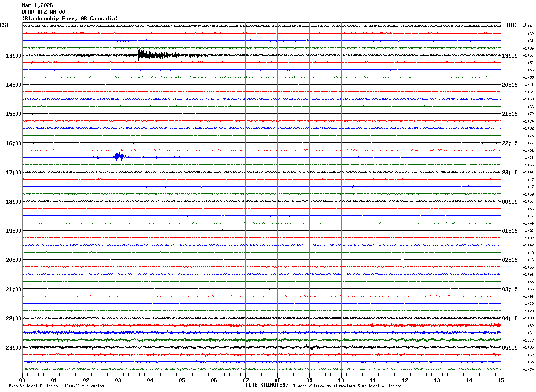Click the 19:15 UTC time label
536x392 pixels.
click(509, 56)
